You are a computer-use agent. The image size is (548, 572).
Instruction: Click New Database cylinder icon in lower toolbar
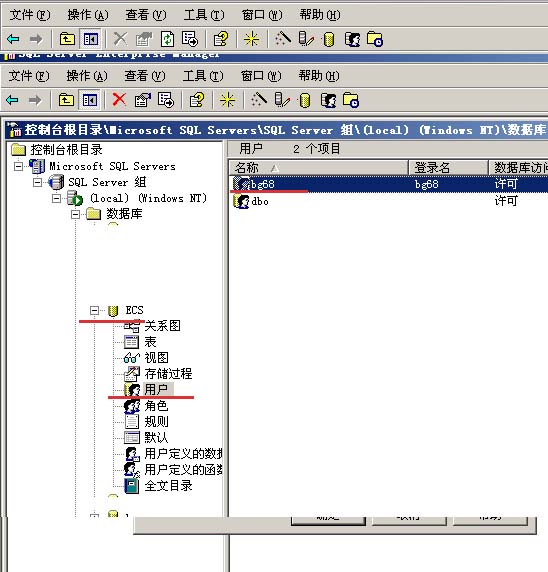click(305, 100)
